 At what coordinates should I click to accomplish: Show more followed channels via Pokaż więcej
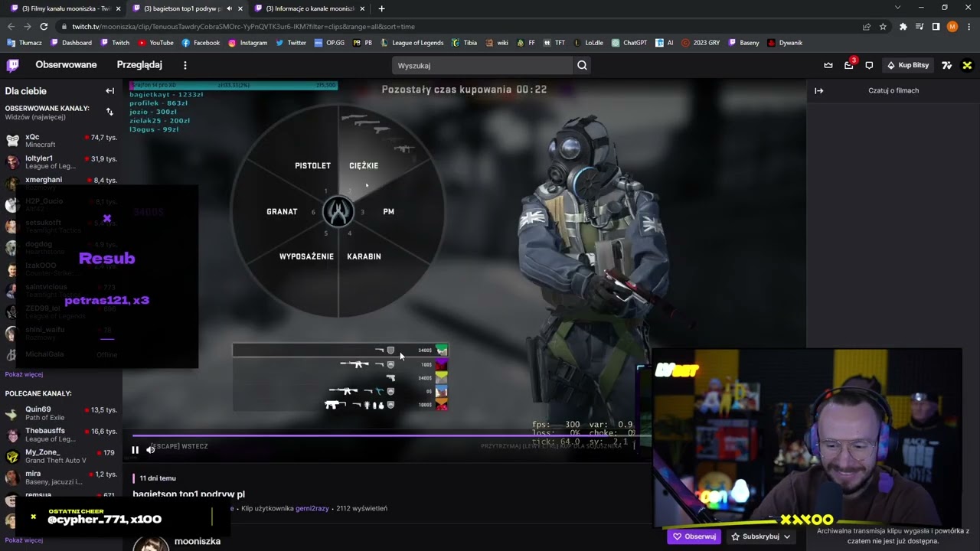(x=24, y=374)
